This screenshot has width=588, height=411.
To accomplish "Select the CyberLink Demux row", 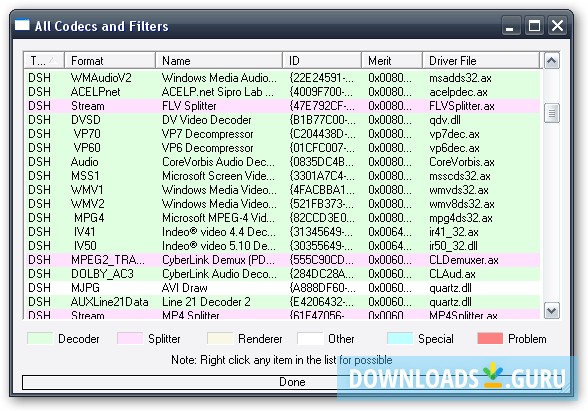I will (282, 260).
